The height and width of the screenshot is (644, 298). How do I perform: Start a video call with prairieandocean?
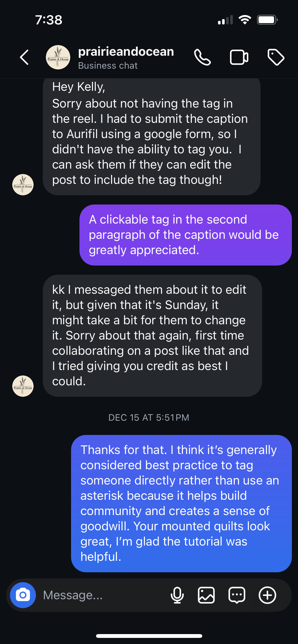[239, 57]
